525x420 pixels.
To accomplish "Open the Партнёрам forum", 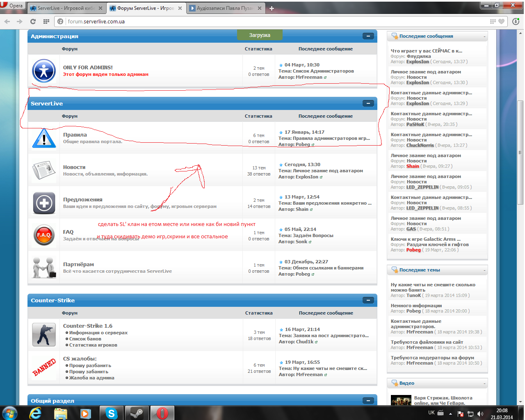I will click(78, 265).
